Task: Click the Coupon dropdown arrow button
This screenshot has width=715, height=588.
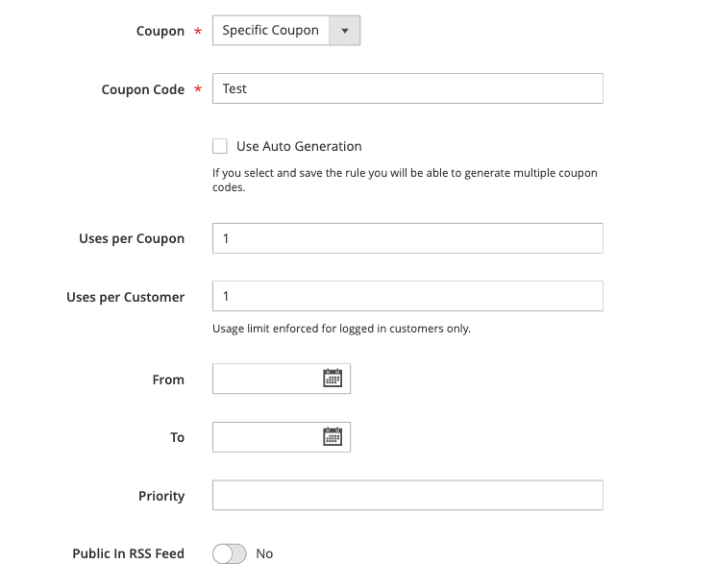Action: (345, 31)
